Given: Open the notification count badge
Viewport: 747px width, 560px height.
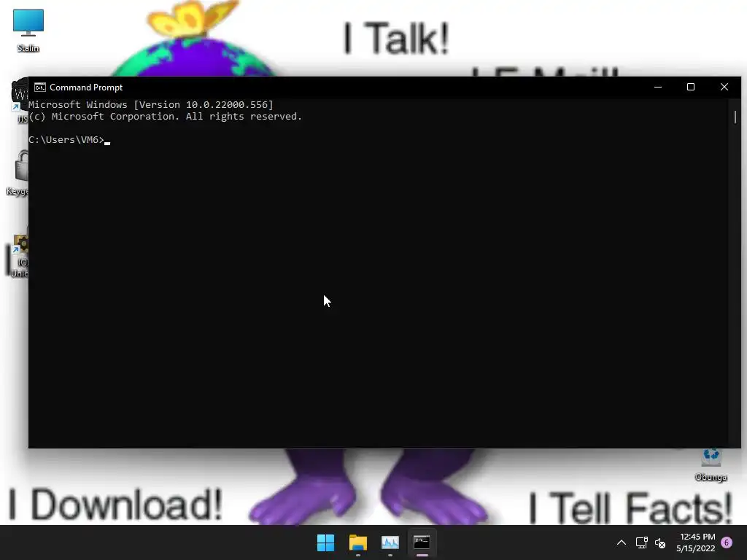Looking at the screenshot, I should pos(727,542).
